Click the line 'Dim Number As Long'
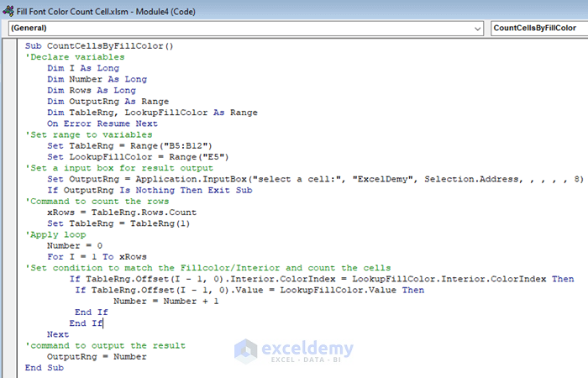The image size is (588, 378). (97, 79)
